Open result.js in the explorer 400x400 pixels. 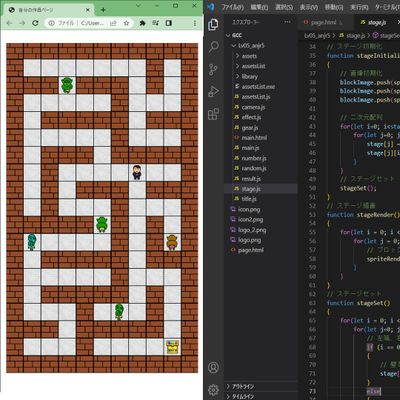[x=251, y=178]
